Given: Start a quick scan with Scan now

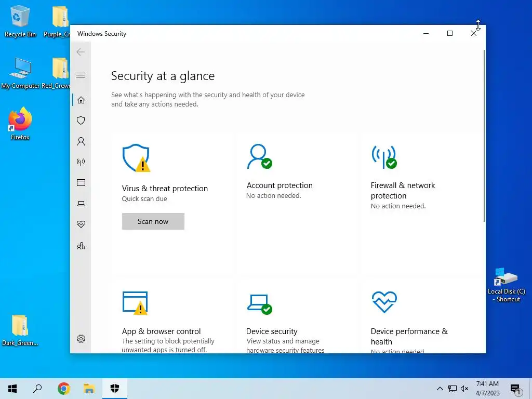Looking at the screenshot, I should [x=153, y=221].
